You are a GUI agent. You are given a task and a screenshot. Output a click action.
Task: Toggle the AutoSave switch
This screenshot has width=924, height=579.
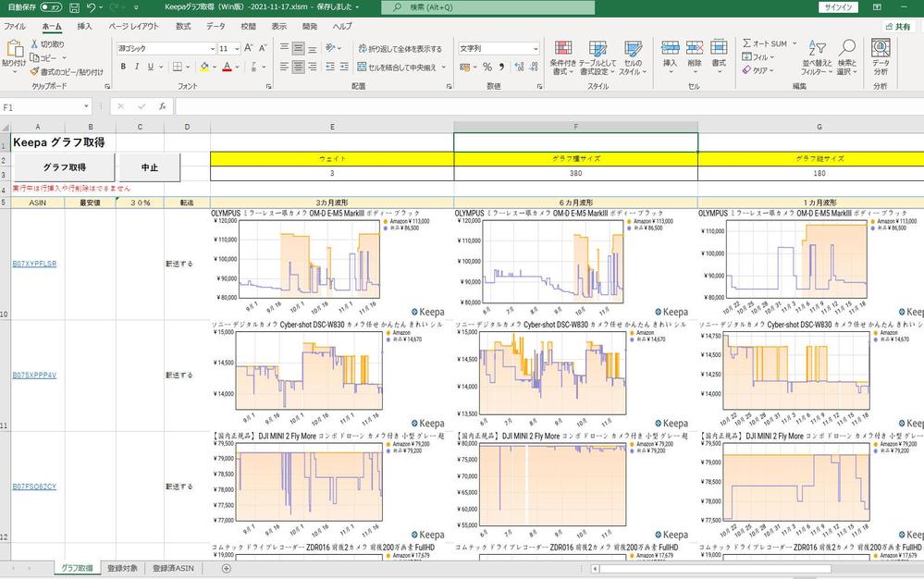click(x=51, y=7)
